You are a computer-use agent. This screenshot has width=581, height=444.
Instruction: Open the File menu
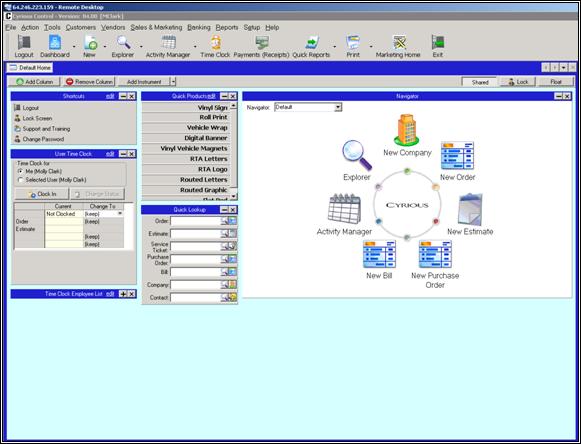pyautogui.click(x=11, y=27)
